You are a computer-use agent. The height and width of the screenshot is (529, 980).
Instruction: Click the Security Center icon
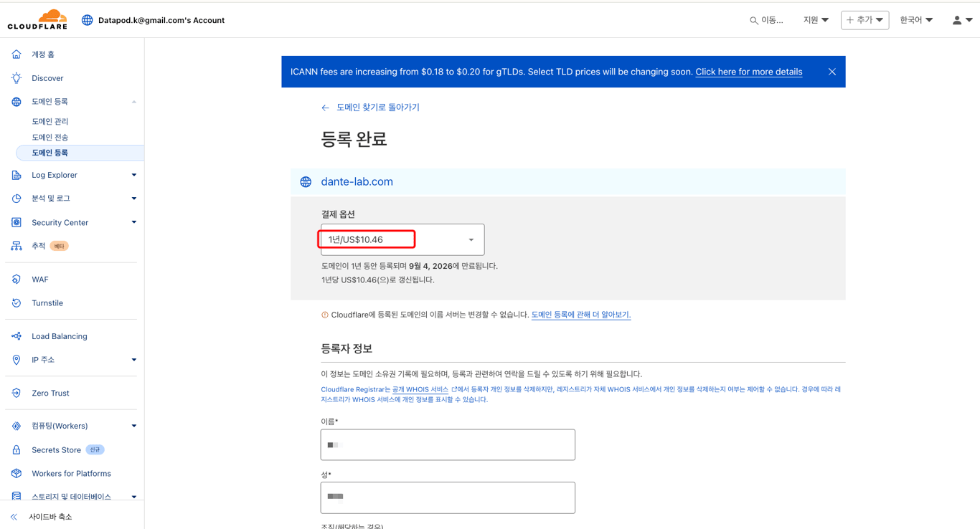(17, 222)
